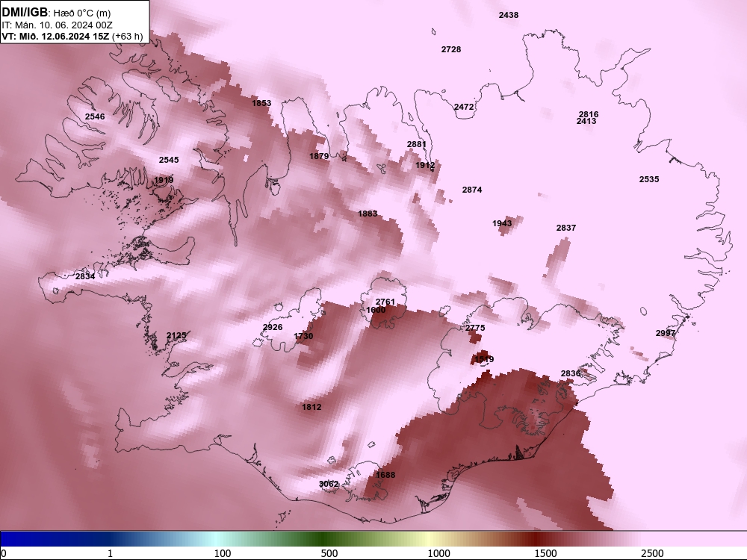Select the 1600 value label
The image size is (747, 560).
(376, 310)
